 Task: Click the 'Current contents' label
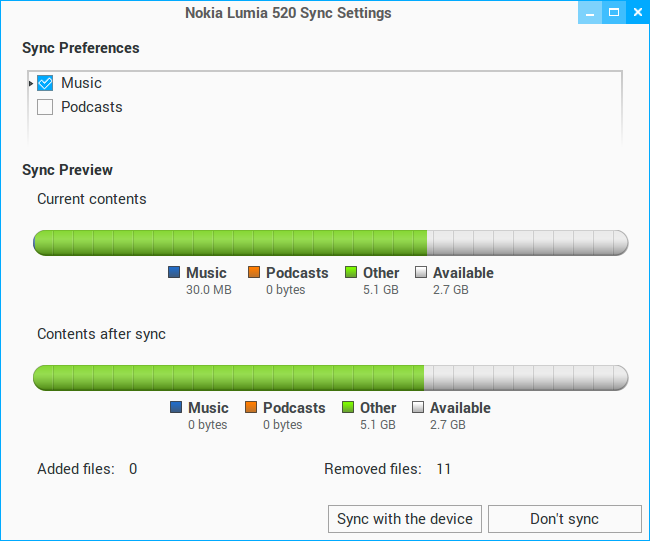click(x=92, y=199)
